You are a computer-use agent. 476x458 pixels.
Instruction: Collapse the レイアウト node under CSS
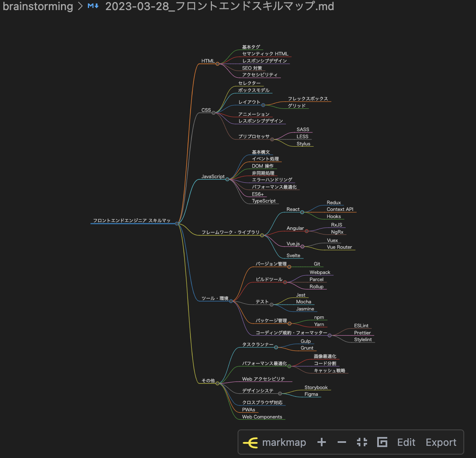(x=264, y=104)
